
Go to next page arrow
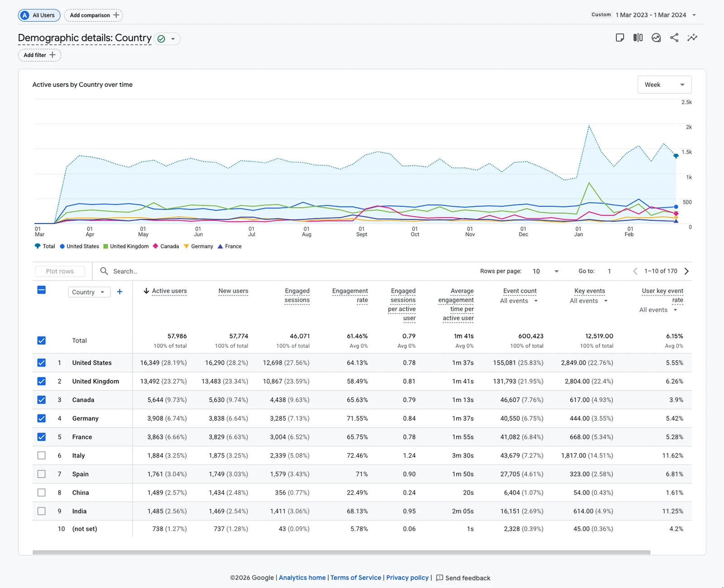686,271
